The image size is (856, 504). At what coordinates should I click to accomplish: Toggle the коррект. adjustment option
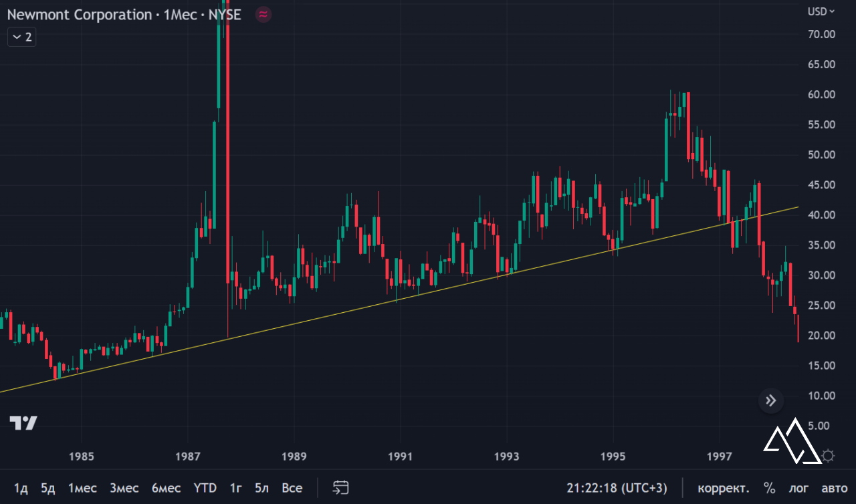(x=724, y=488)
